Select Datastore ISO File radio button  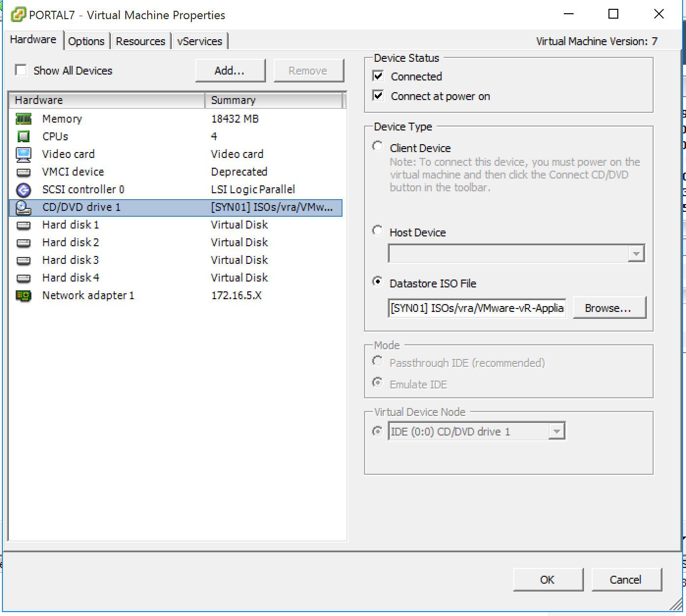(x=377, y=282)
